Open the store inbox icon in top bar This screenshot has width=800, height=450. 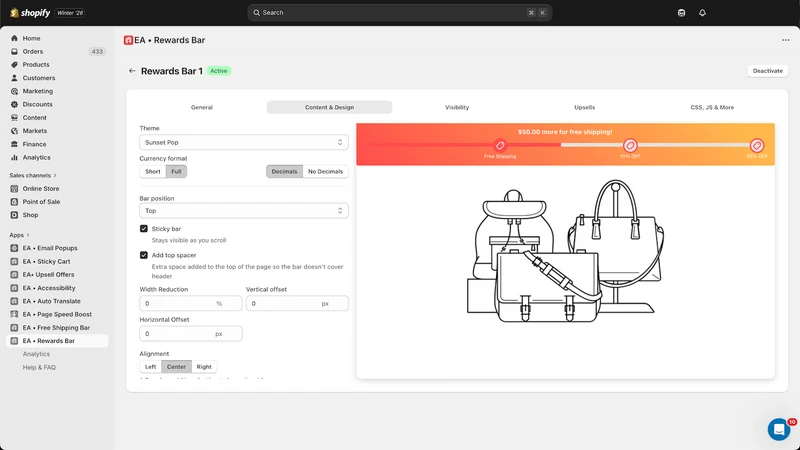pyautogui.click(x=681, y=13)
